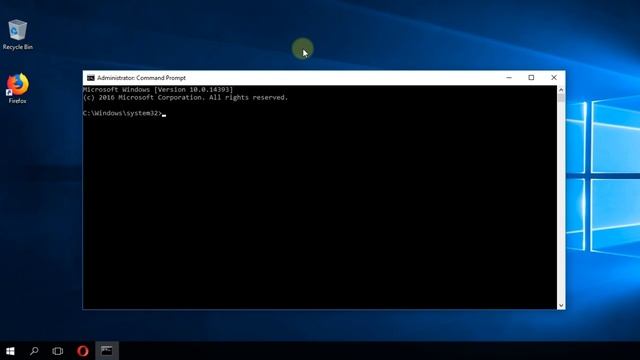Viewport: 640px width, 360px height.
Task: Click the Microsoft Windows version text line
Action: [x=158, y=89]
